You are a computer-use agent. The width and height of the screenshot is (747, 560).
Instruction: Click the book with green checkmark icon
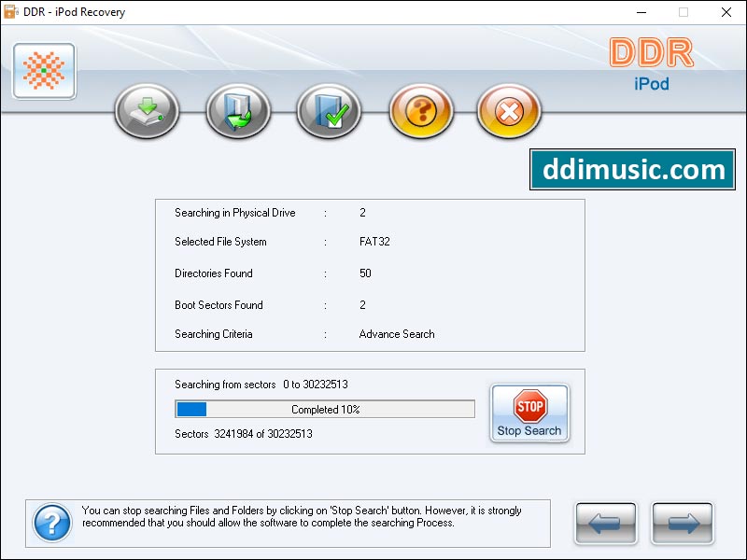328,111
